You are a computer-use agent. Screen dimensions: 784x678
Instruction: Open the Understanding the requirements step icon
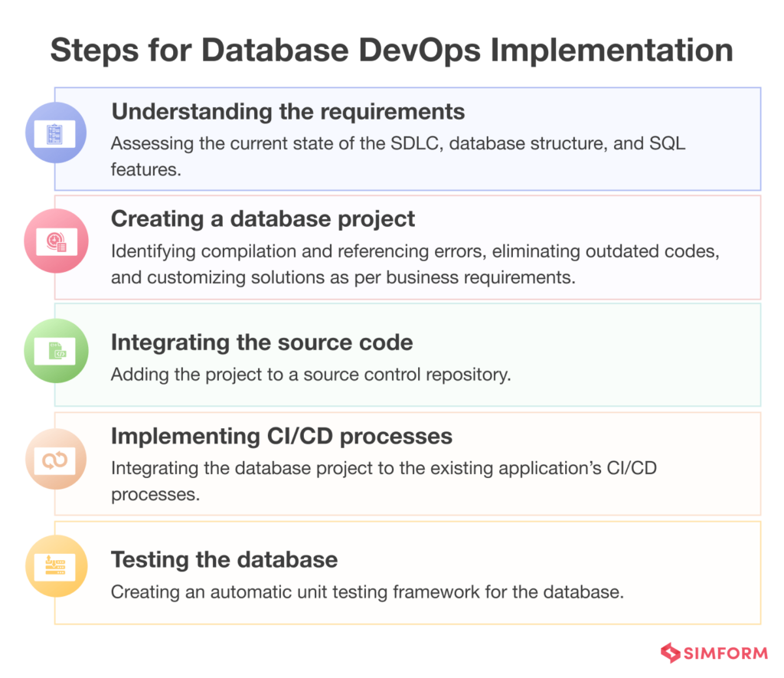(x=56, y=133)
